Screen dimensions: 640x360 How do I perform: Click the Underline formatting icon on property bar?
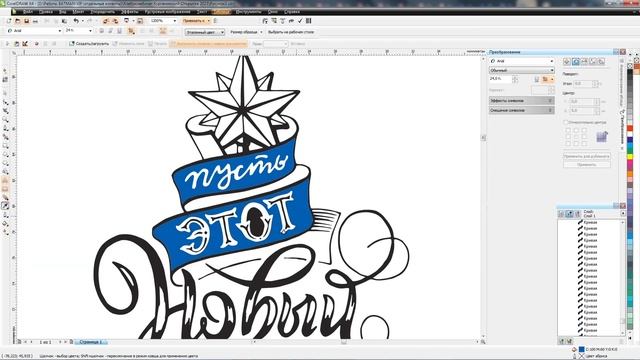(119, 31)
